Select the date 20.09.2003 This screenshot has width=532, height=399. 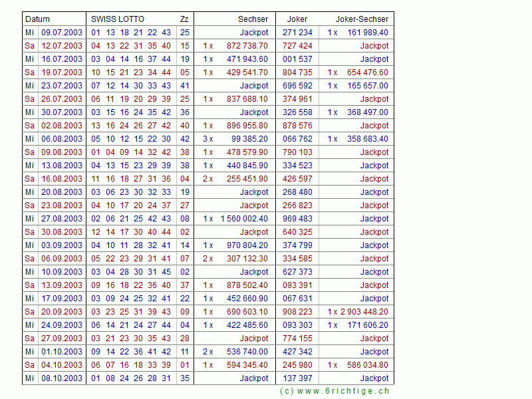62,312
